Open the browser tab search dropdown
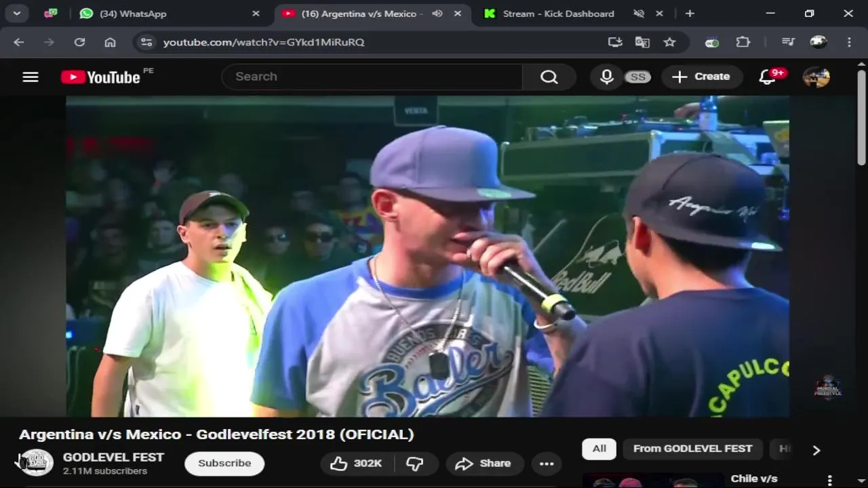 (x=16, y=13)
